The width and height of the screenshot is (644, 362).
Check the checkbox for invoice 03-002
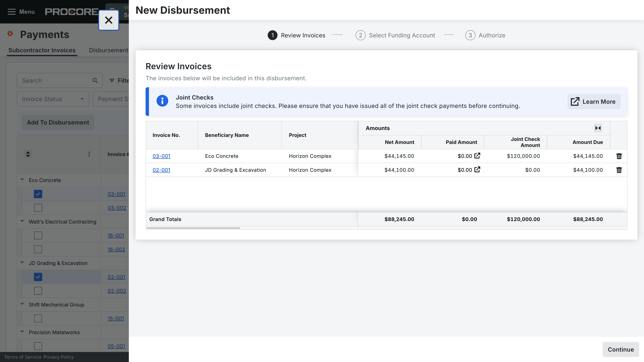coord(38,208)
